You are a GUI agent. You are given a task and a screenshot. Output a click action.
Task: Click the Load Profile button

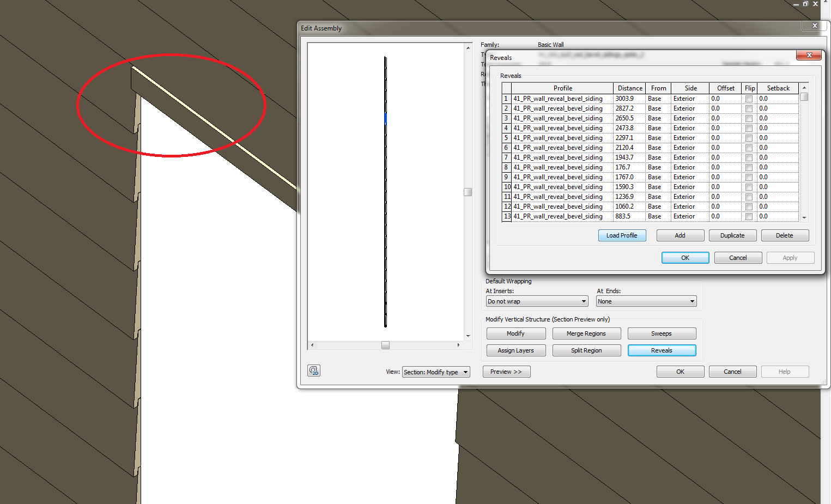(x=622, y=235)
